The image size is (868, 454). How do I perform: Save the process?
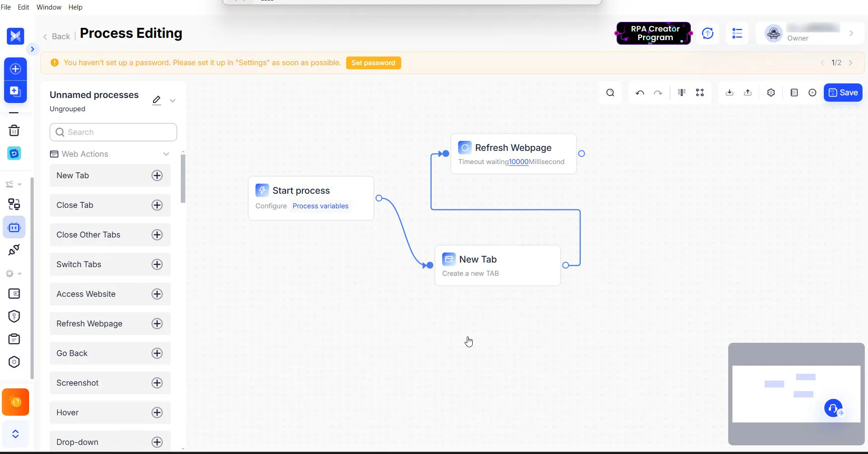coord(843,93)
